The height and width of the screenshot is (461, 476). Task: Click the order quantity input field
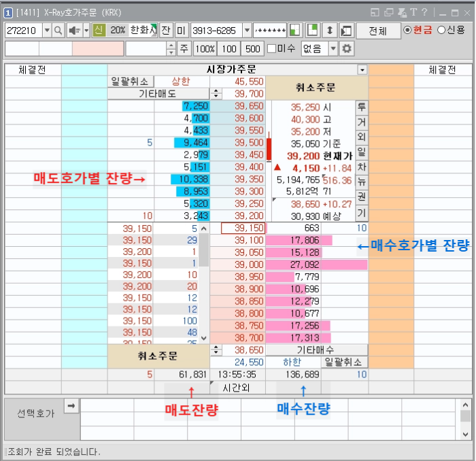coord(146,48)
